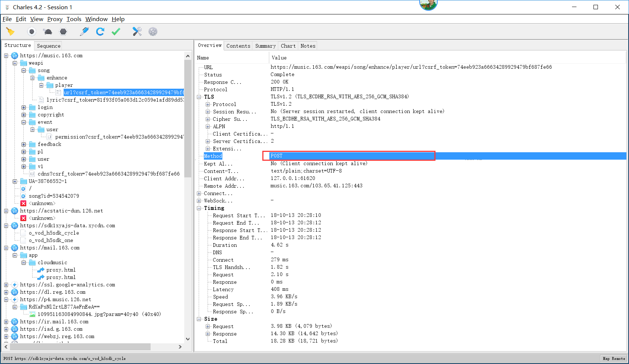Click the Duration value 4.62 s
Viewport: 629px width, 364px height.
[279, 245]
